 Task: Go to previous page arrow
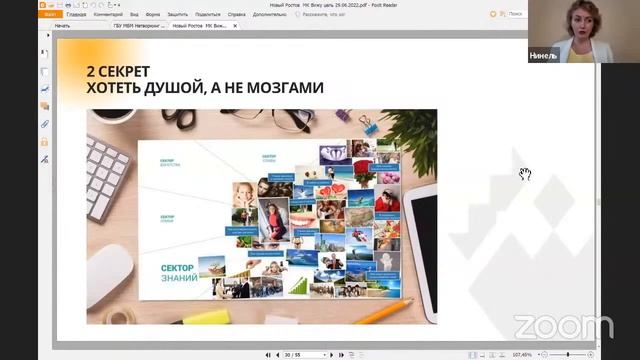(x=278, y=355)
